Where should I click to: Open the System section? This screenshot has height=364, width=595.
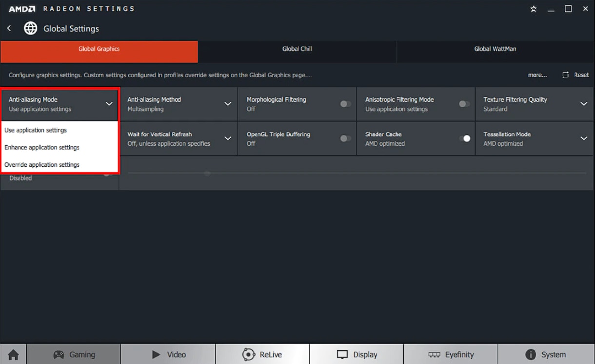pyautogui.click(x=546, y=354)
